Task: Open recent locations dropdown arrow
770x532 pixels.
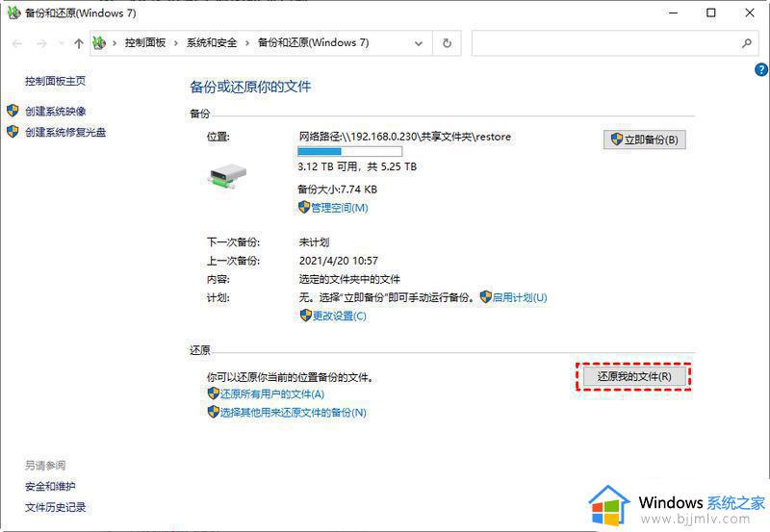Action: (62, 43)
